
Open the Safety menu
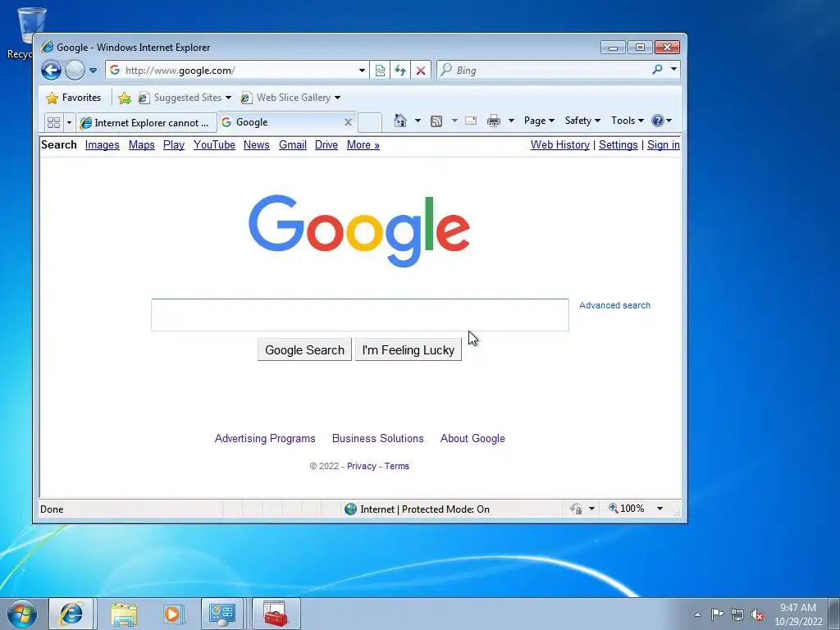click(x=582, y=121)
